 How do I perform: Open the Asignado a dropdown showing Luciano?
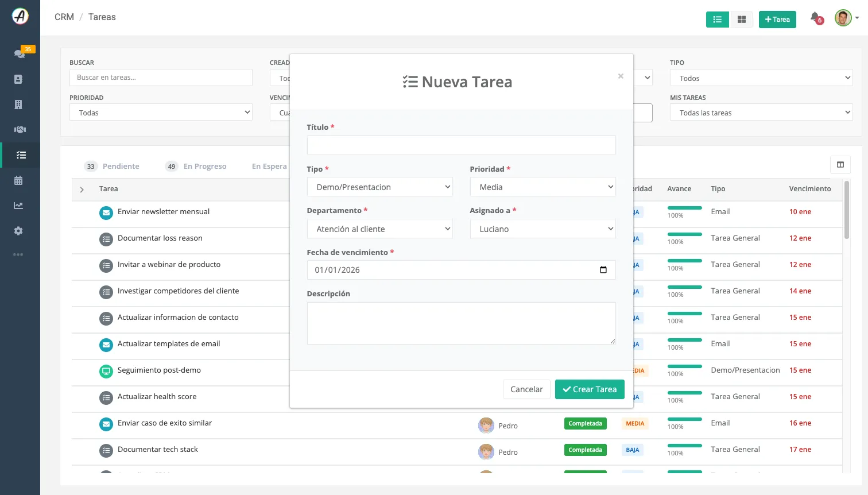pyautogui.click(x=542, y=229)
